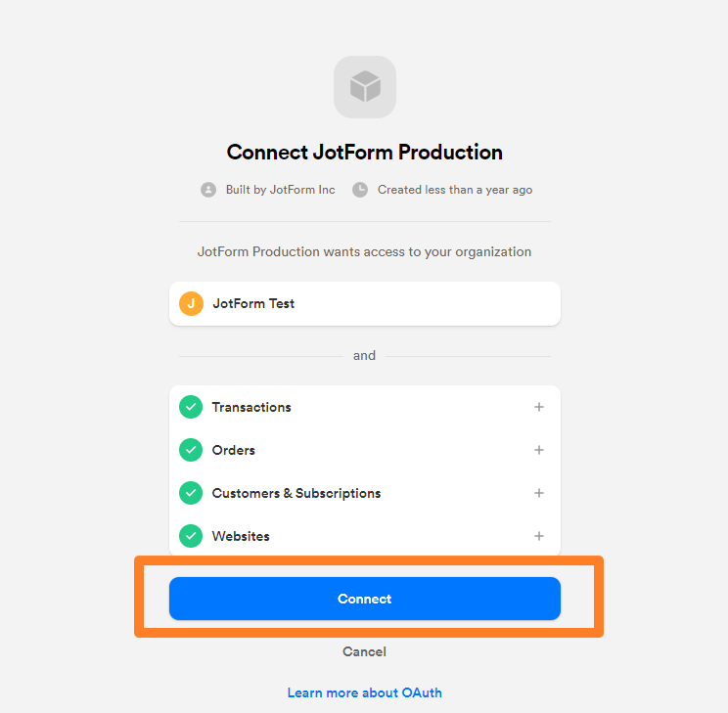This screenshot has height=713, width=728.
Task: Toggle the Transactions green checkmark
Action: click(x=191, y=407)
